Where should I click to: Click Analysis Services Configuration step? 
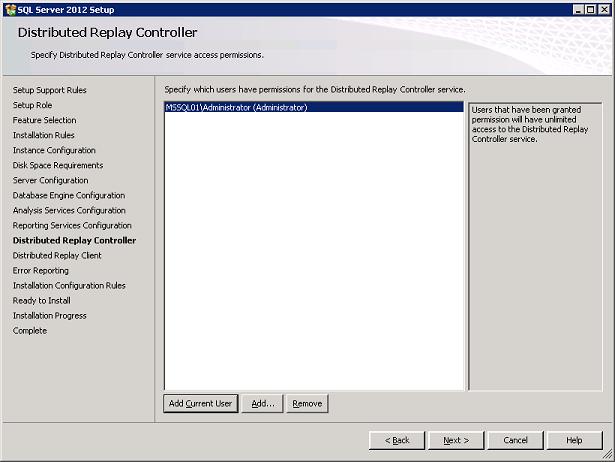point(69,211)
